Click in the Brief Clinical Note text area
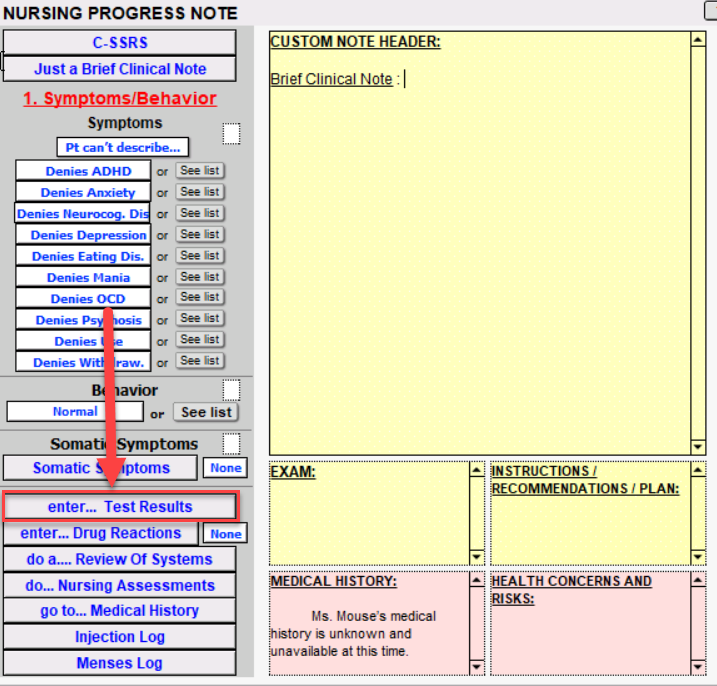This screenshot has width=717, height=686. tap(480, 250)
